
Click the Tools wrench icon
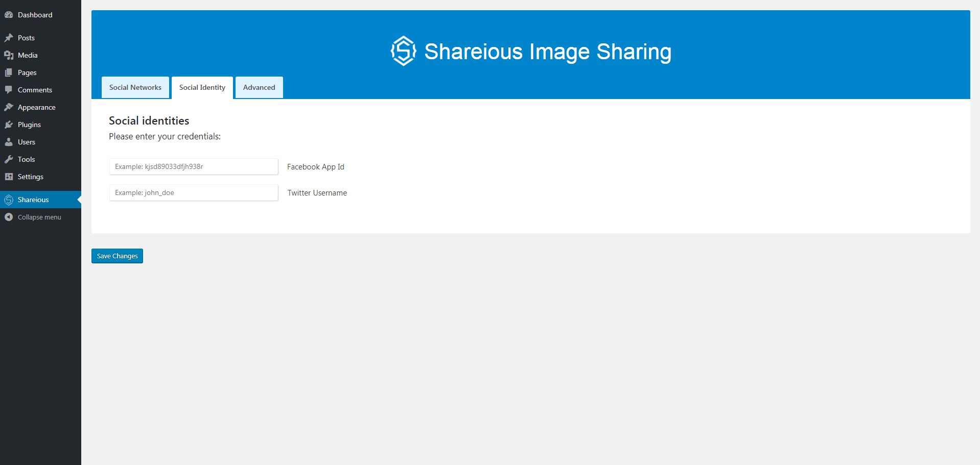(9, 159)
